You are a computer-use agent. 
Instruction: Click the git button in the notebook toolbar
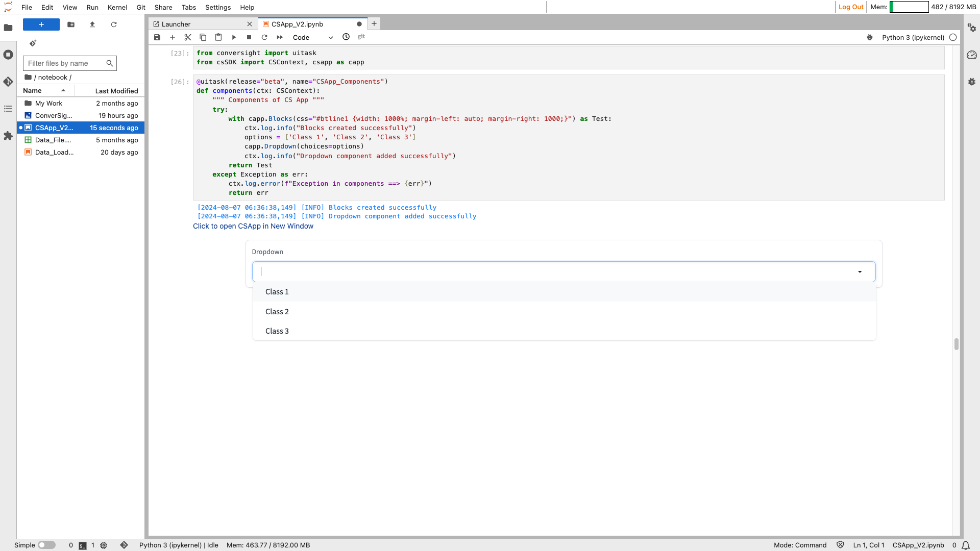tap(361, 37)
